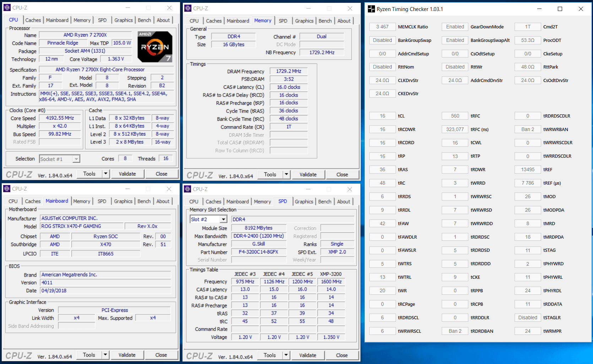This screenshot has height=364, width=593.
Task: Click the Max Bandwidth field DDR4-2400
Action: (x=259, y=236)
